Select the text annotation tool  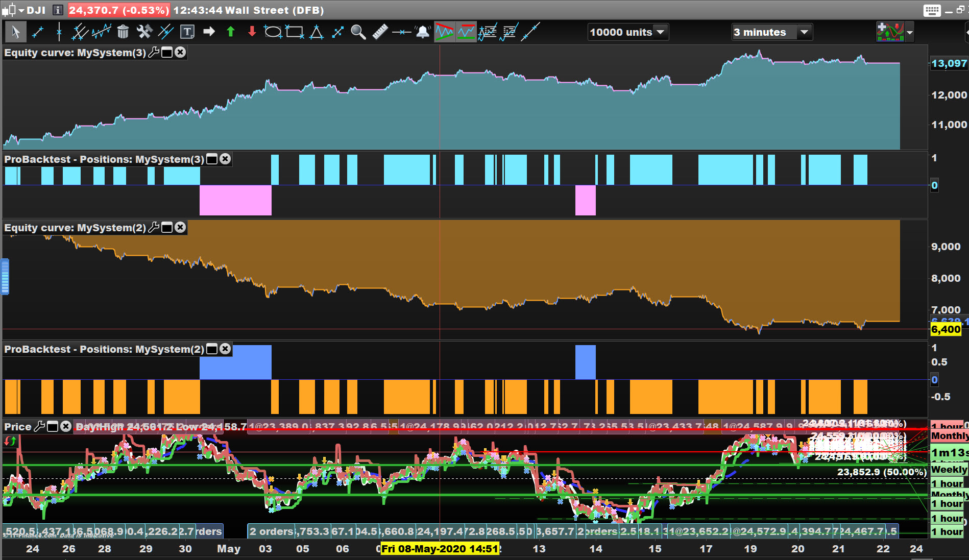point(187,32)
